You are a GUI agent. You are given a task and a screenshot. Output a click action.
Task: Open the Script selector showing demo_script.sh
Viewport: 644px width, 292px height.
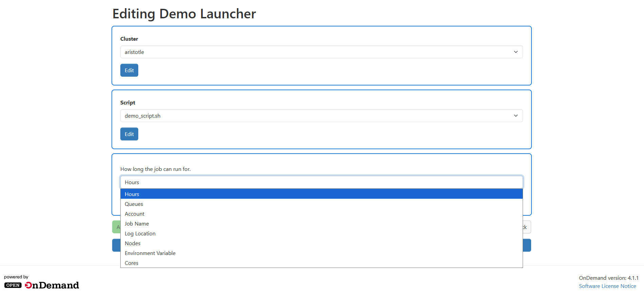tap(321, 116)
